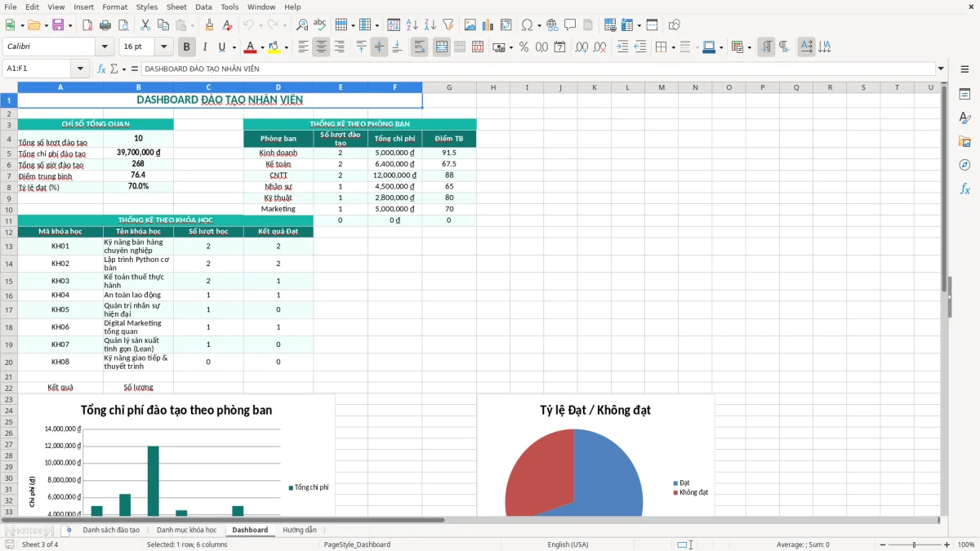Toggle Center Horizontally alignment
This screenshot has height=551, width=980.
(x=321, y=47)
